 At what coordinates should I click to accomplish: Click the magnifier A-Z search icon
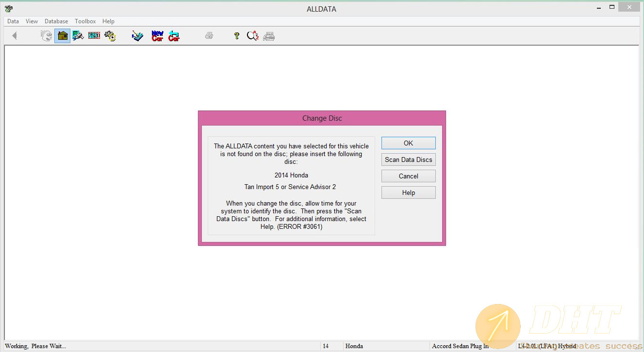[252, 36]
